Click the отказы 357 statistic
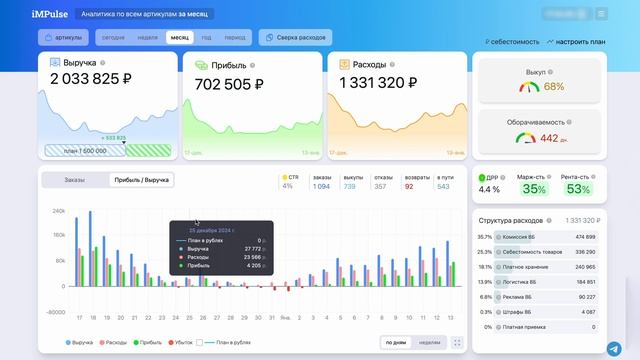This screenshot has width=640, height=360. (x=383, y=182)
